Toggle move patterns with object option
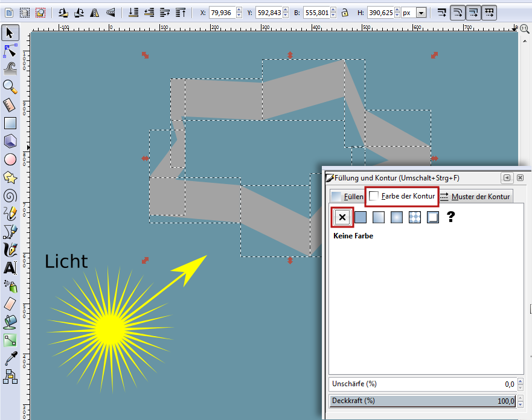 [x=490, y=12]
